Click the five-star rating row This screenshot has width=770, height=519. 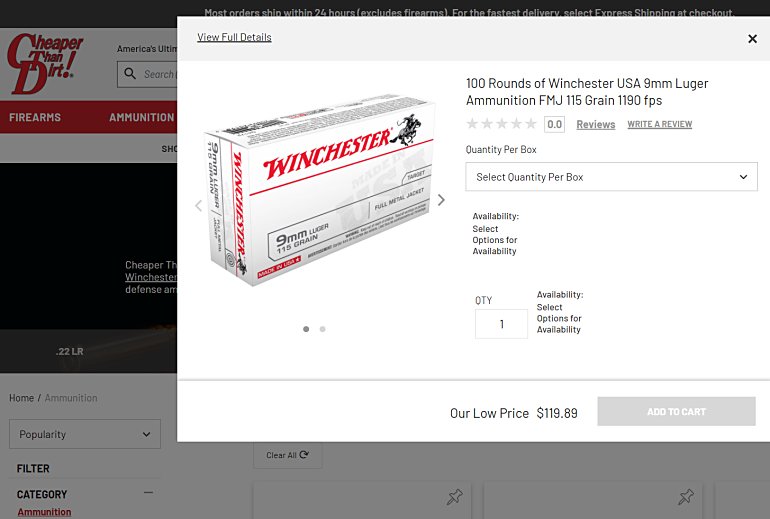(501, 124)
